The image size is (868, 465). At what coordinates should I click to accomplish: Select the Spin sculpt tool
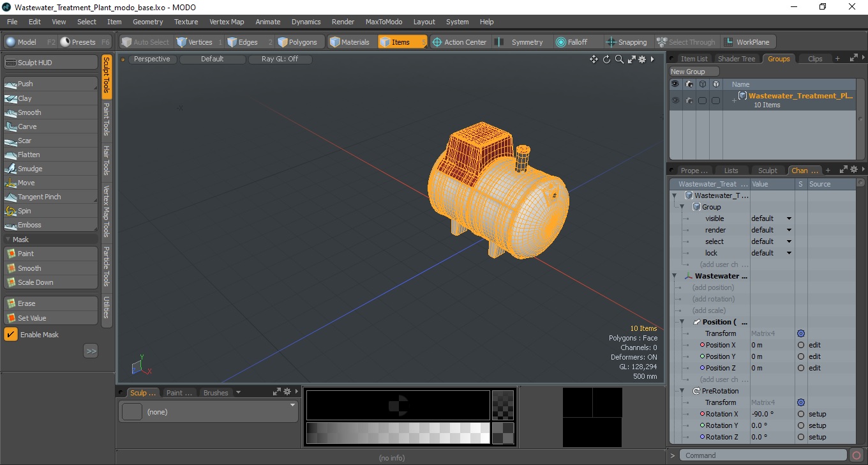50,211
